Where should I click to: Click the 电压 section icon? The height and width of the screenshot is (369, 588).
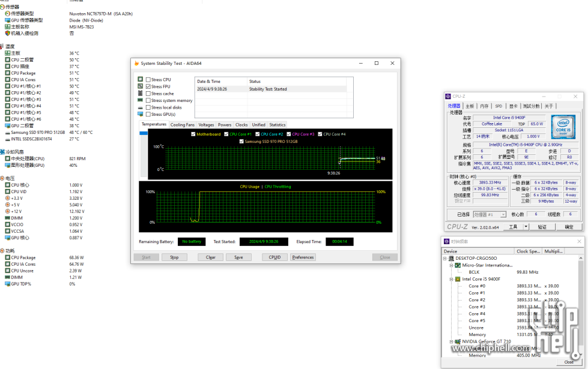tap(2, 178)
